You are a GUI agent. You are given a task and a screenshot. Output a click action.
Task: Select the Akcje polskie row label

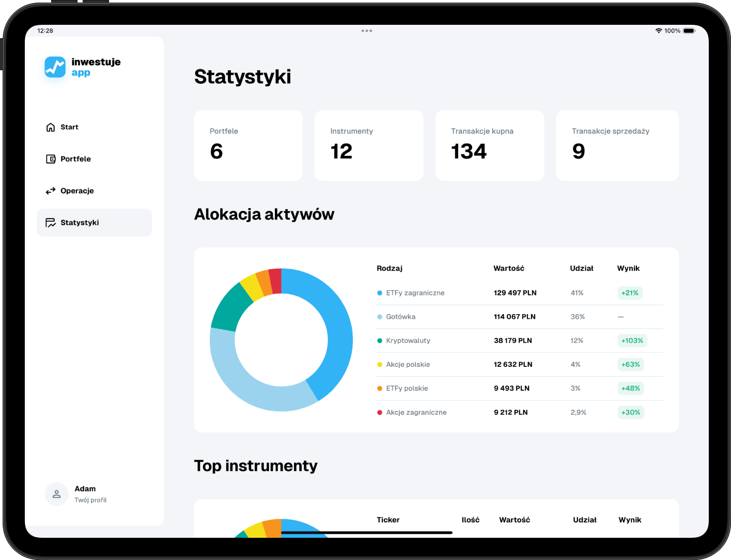[x=408, y=365]
